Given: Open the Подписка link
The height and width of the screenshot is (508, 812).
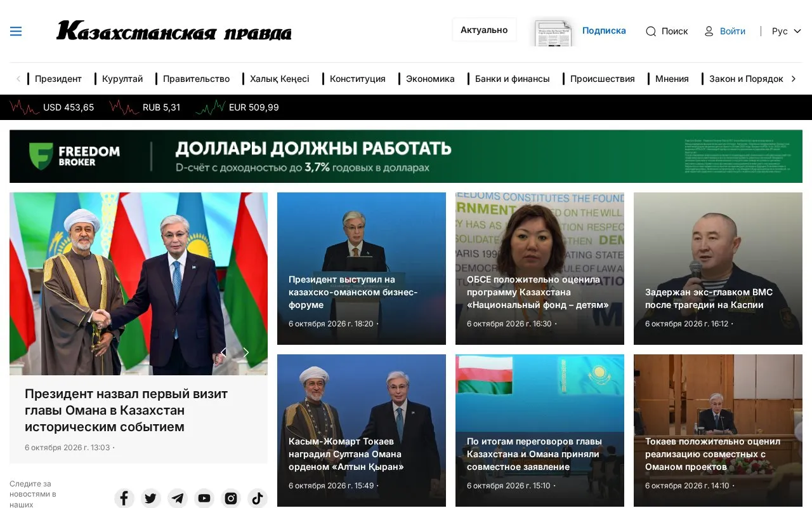Looking at the screenshot, I should pyautogui.click(x=604, y=30).
